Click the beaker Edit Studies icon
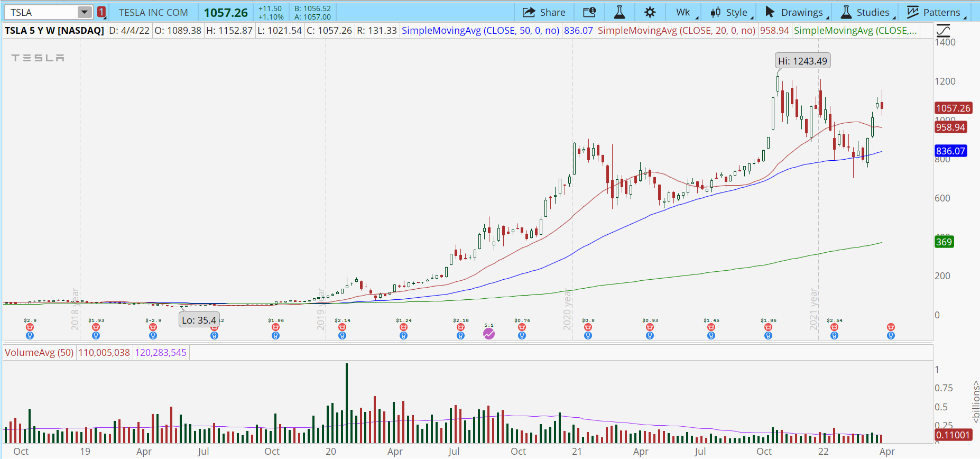 (x=620, y=12)
